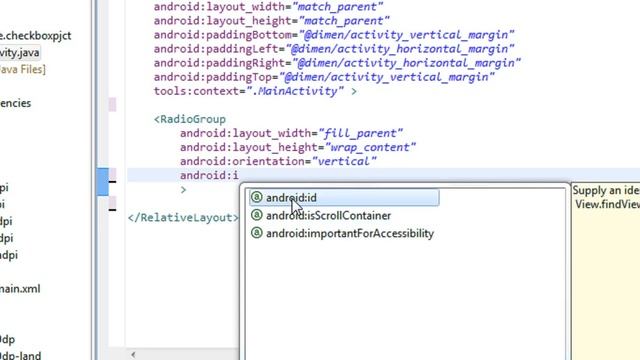Place cursor on the RadioGroup tag line

[190, 119]
